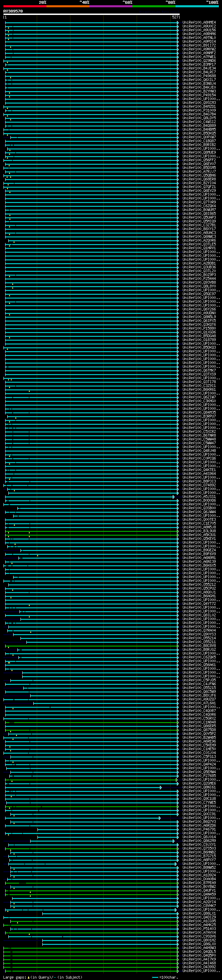Click the green ~80% identity legend bar
Screen dimensions: 222x980
click(154, 6)
